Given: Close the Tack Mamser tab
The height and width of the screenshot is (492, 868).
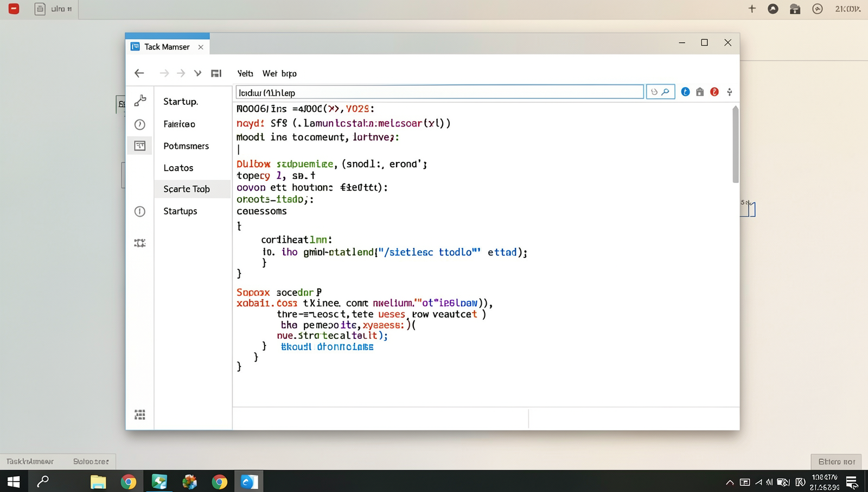Looking at the screenshot, I should 201,47.
